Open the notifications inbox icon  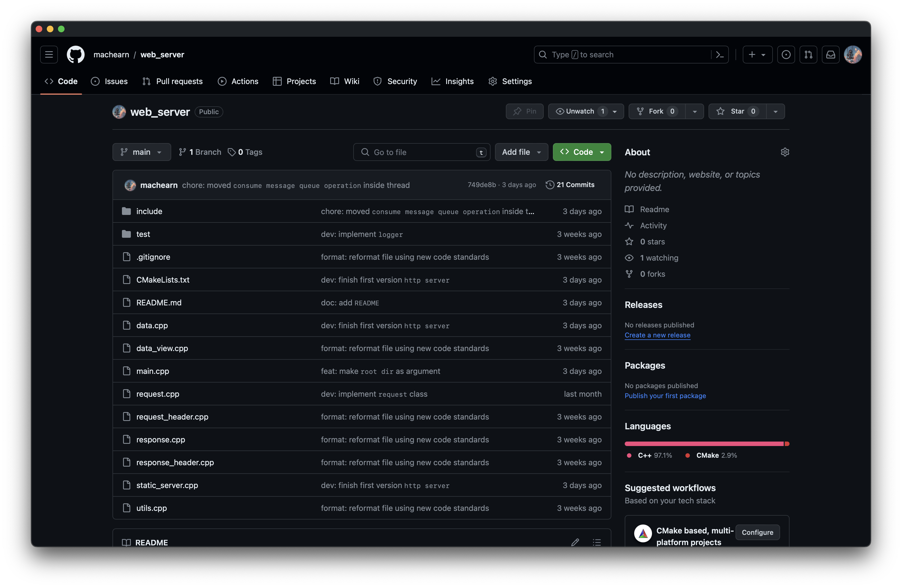coord(830,55)
